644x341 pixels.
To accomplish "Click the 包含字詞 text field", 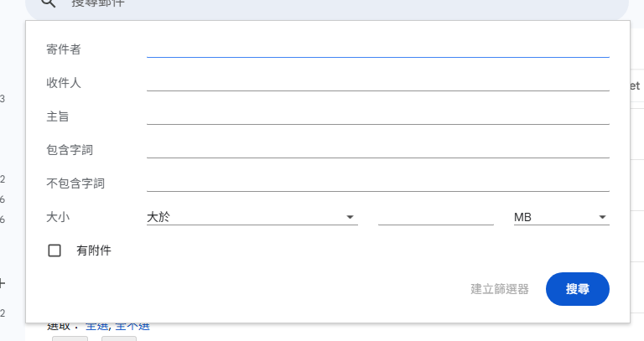I will 377,149.
